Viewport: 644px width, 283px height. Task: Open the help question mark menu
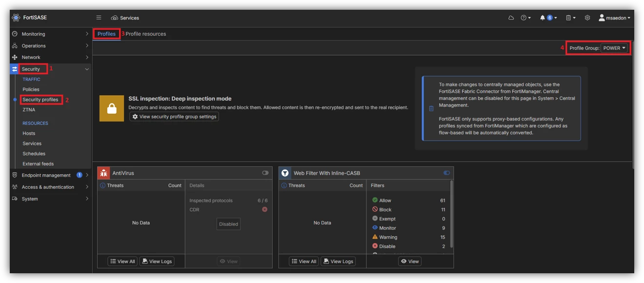[525, 18]
